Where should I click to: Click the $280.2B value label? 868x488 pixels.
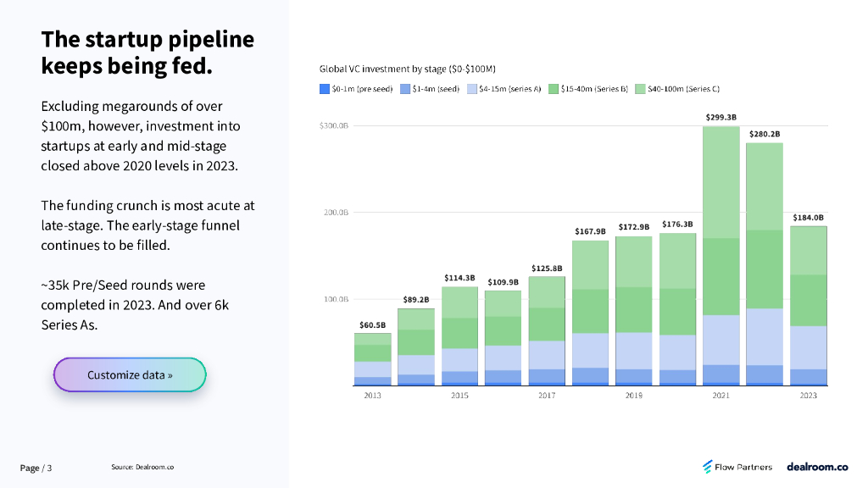tap(764, 134)
